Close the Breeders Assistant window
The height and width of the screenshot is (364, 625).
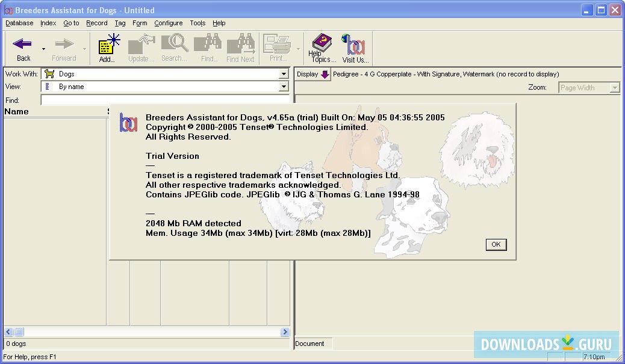click(x=615, y=10)
